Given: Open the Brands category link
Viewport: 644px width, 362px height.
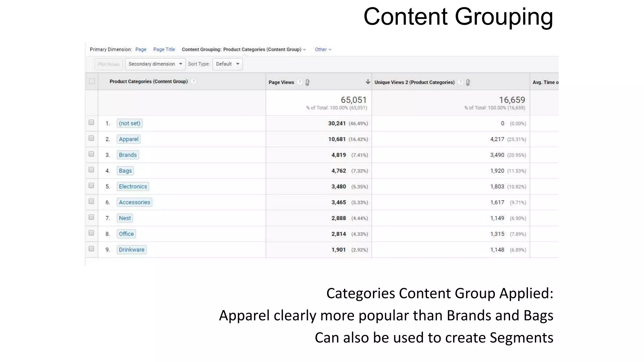Looking at the screenshot, I should click(128, 155).
